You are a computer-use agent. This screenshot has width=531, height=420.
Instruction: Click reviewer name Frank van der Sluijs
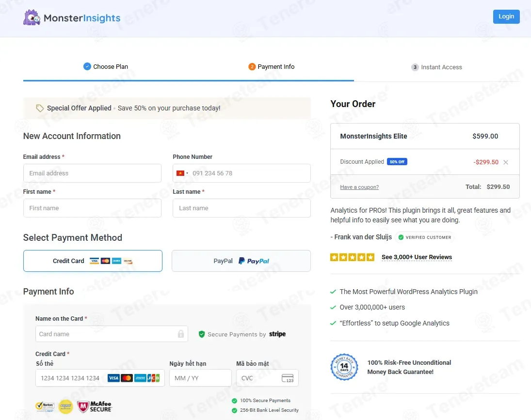click(363, 237)
